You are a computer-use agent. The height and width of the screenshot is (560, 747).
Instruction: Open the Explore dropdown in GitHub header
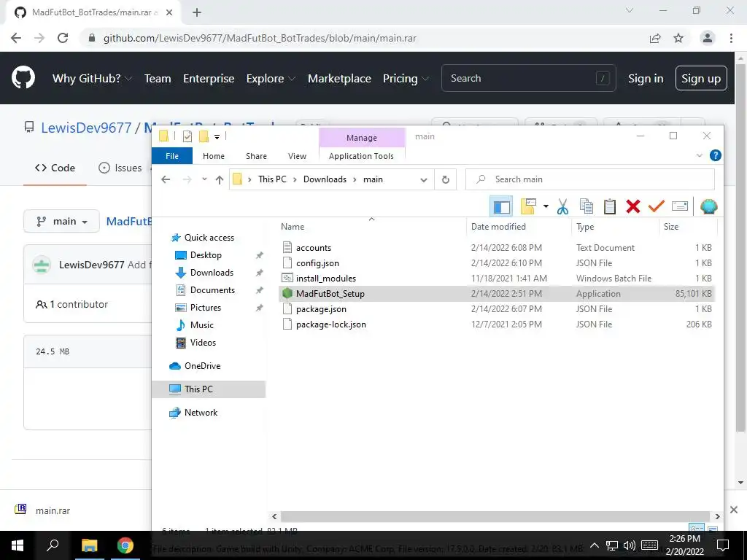[271, 79]
